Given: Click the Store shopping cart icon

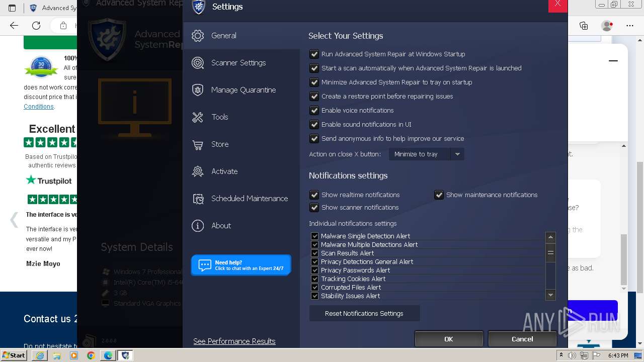Looking at the screenshot, I should click(x=198, y=144).
